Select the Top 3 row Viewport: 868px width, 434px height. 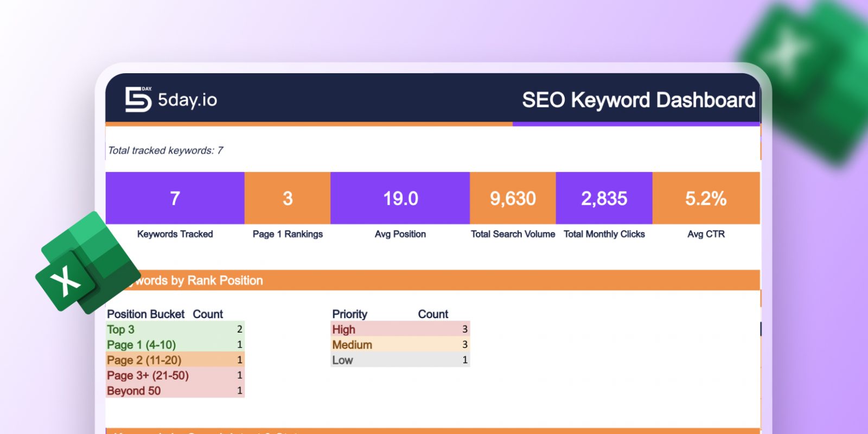tap(175, 329)
